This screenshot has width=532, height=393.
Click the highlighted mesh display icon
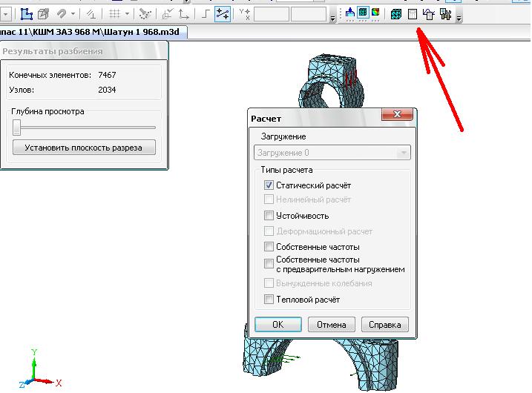click(363, 13)
